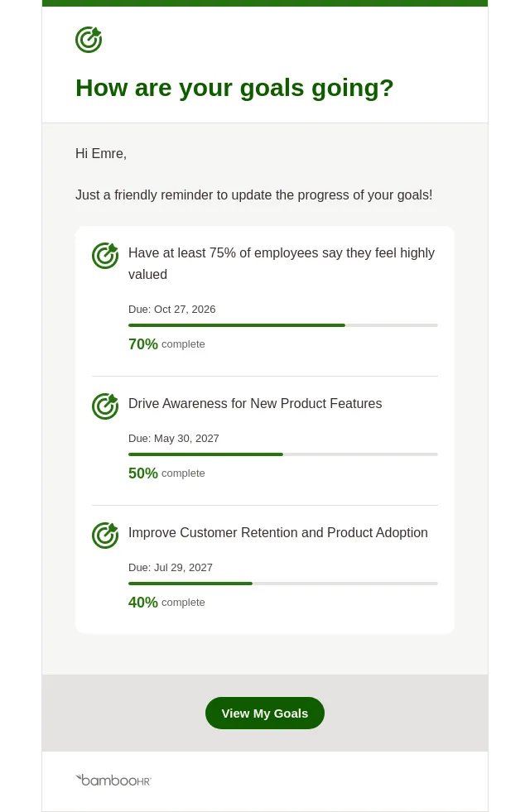This screenshot has height=812, width=530.
Task: Click the View My Goals button
Action: [x=265, y=714]
